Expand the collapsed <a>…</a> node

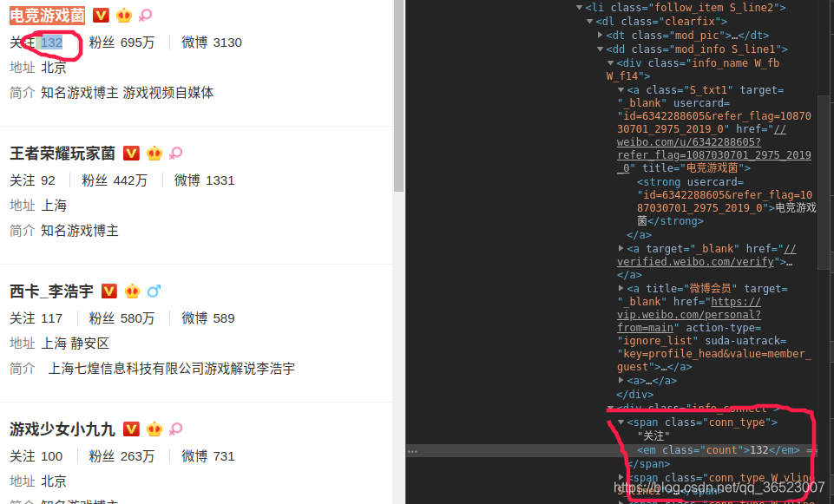[621, 380]
